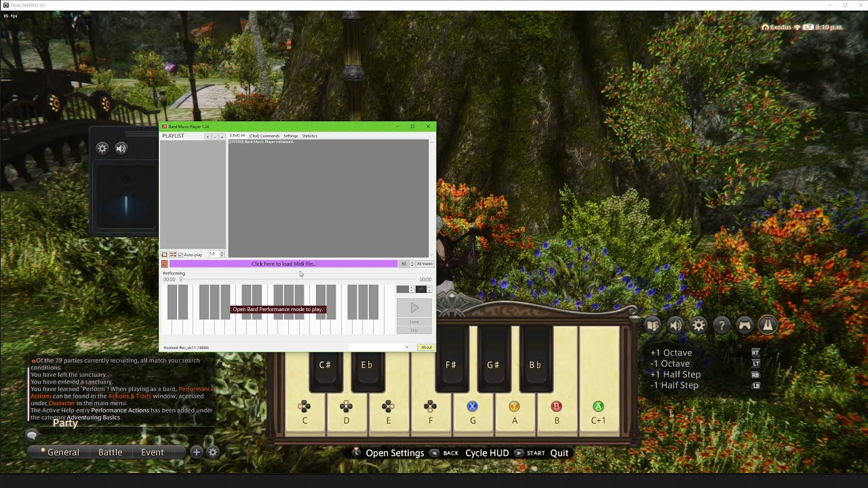
Task: Open chat log settings gear
Action: point(213,452)
